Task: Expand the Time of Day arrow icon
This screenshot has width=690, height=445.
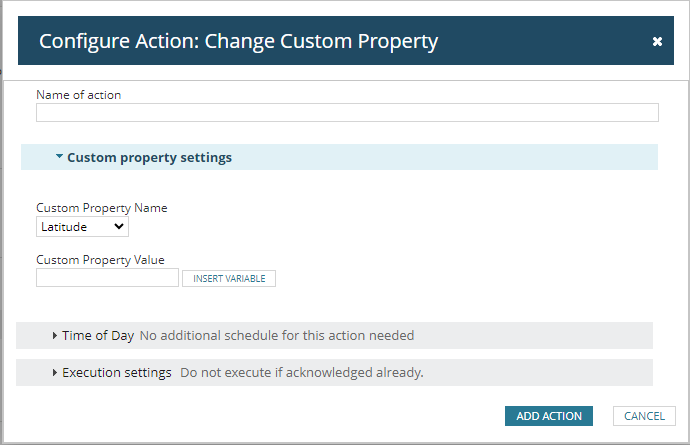Action: click(55, 336)
